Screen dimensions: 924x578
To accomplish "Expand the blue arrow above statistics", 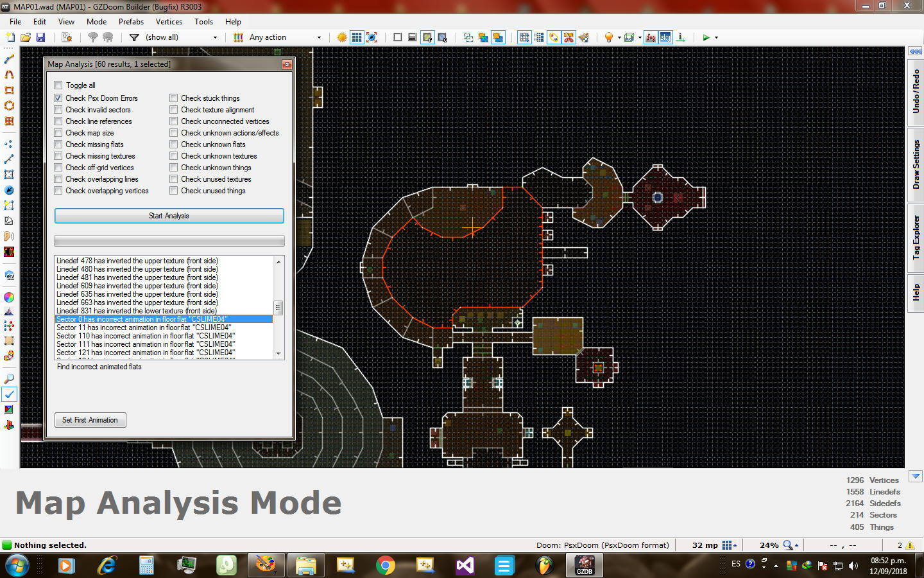I will 916,477.
